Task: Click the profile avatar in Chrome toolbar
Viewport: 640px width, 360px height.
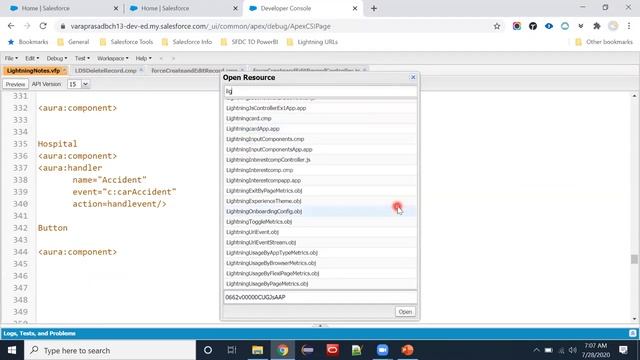Action: click(613, 26)
